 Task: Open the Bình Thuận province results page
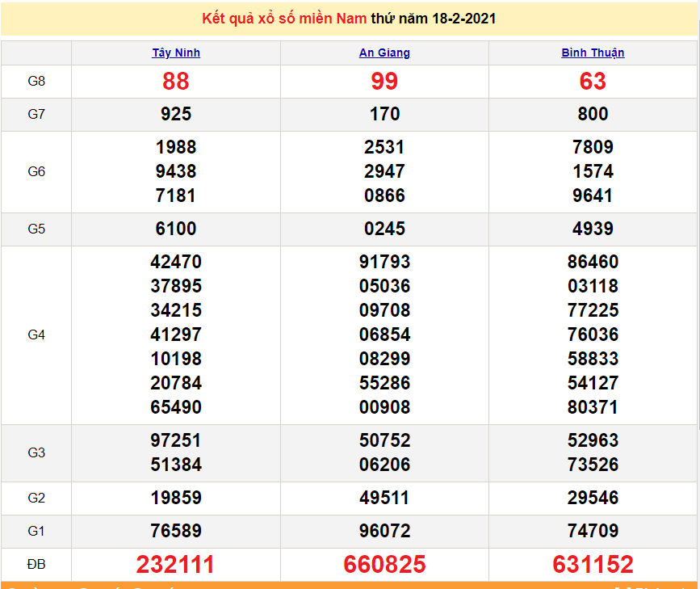click(x=593, y=53)
